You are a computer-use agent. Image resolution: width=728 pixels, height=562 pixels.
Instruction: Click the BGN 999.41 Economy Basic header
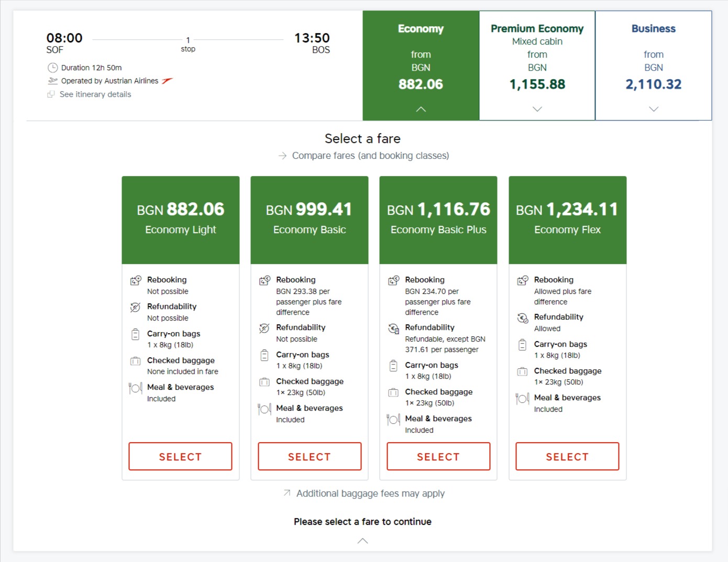(310, 220)
